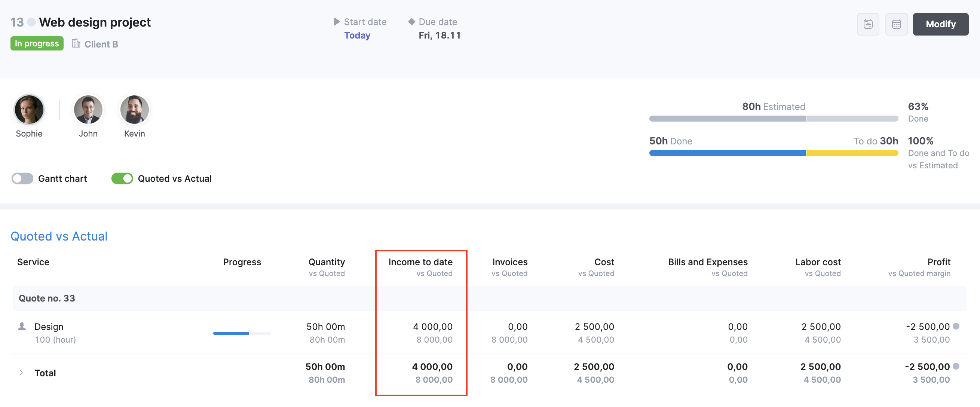Click the Due date diamond icon

(411, 22)
